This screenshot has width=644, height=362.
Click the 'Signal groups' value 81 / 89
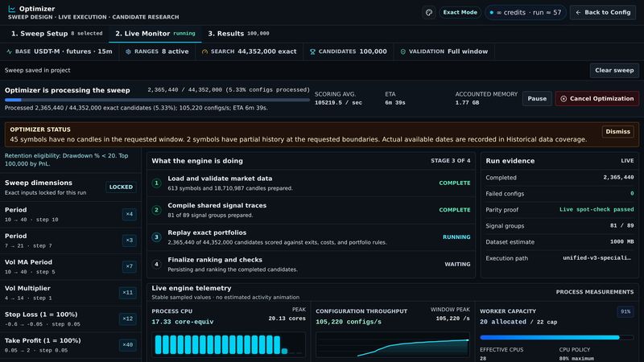[x=621, y=226]
